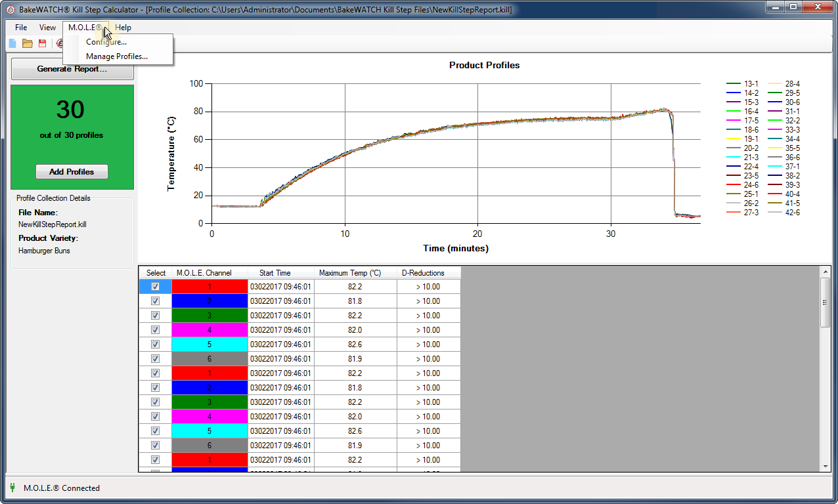The height and width of the screenshot is (504, 838).
Task: Click the BakeWATCH app icon in title bar
Action: pyautogui.click(x=10, y=10)
